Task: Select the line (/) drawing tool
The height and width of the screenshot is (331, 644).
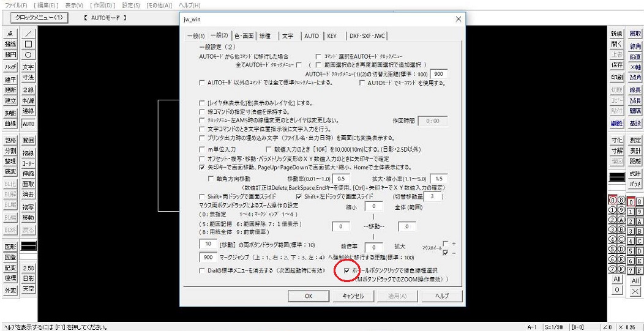Action: (x=29, y=34)
